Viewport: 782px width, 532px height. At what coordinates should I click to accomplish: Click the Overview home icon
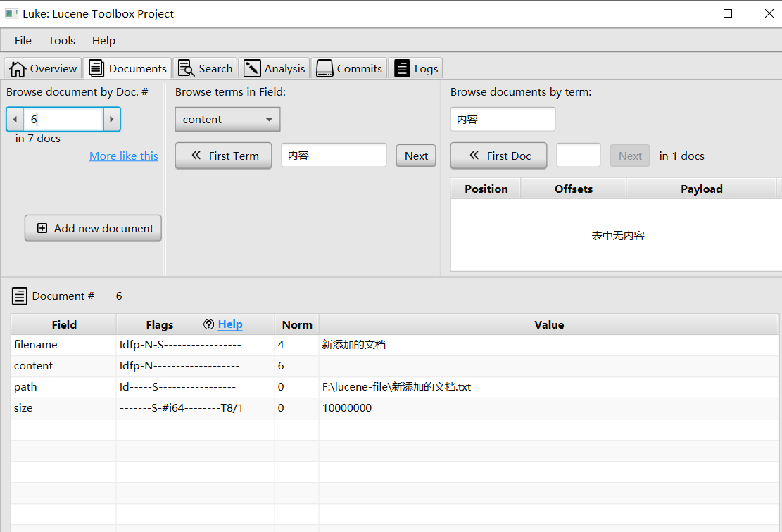pos(18,69)
